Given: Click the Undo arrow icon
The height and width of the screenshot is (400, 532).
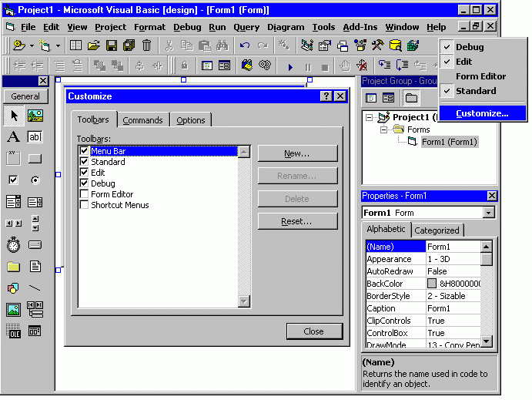Looking at the screenshot, I should click(x=245, y=45).
